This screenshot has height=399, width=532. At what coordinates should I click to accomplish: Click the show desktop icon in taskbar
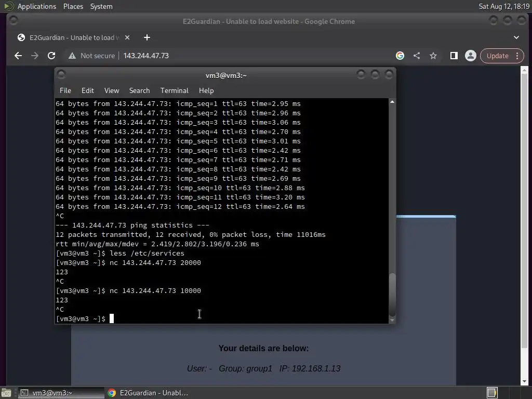[x=6, y=393]
